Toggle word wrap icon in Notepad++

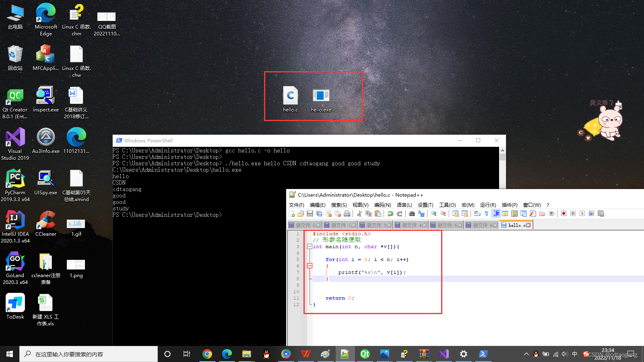coord(477,214)
